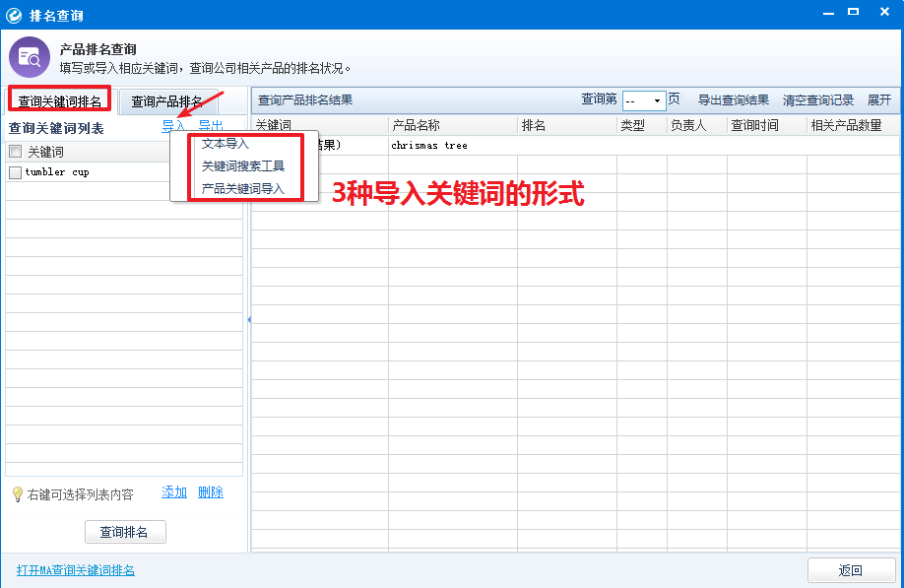Image resolution: width=904 pixels, height=588 pixels.
Task: Check the 关键词 header checkbox
Action: click(x=15, y=150)
